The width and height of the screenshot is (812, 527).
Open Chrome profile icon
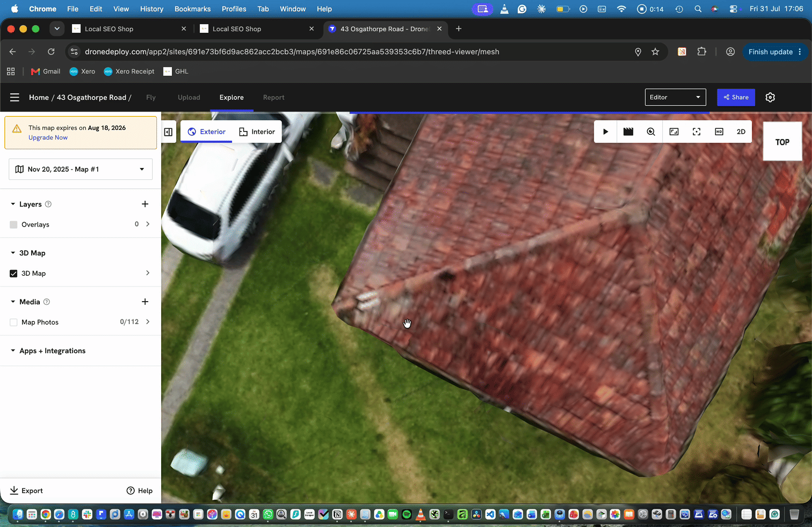[x=730, y=52]
